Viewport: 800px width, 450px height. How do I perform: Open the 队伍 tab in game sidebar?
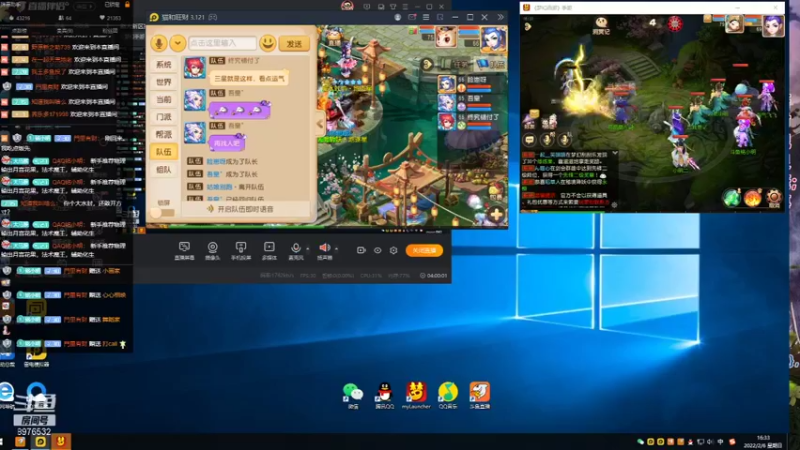click(491, 64)
